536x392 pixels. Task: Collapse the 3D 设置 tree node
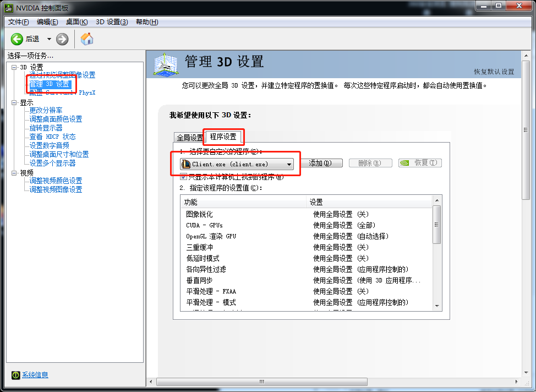(14, 67)
